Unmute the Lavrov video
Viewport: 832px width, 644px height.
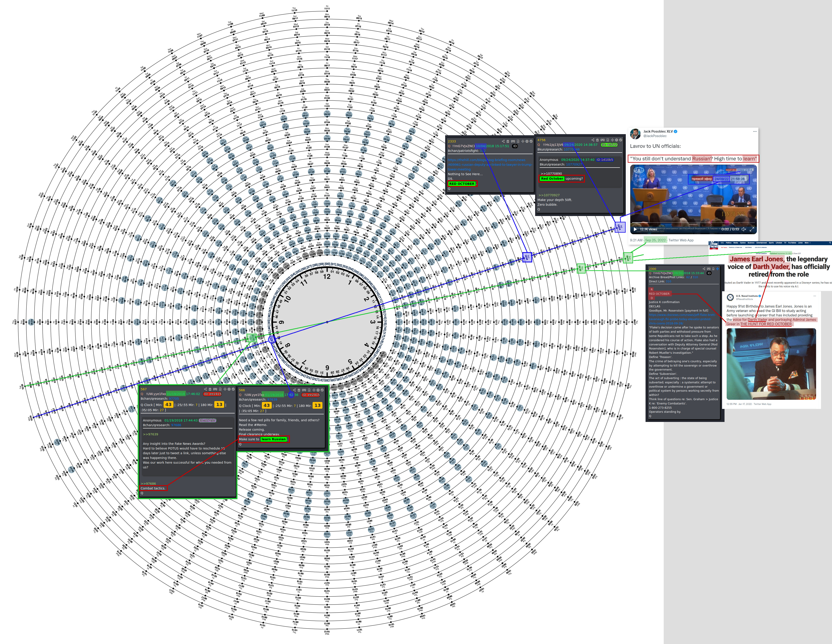pyautogui.click(x=744, y=229)
